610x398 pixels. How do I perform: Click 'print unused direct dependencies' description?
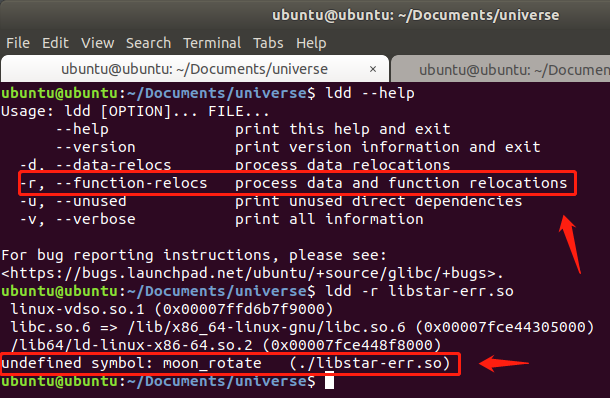[379, 201]
